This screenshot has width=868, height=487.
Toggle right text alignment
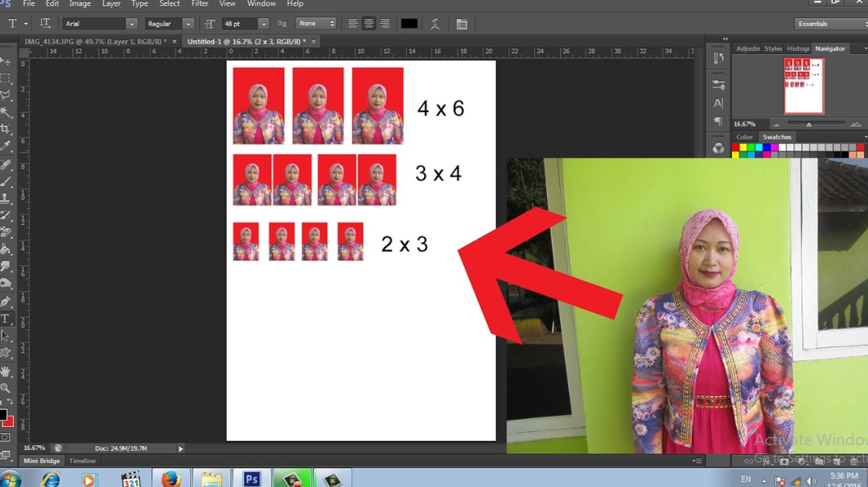(384, 23)
